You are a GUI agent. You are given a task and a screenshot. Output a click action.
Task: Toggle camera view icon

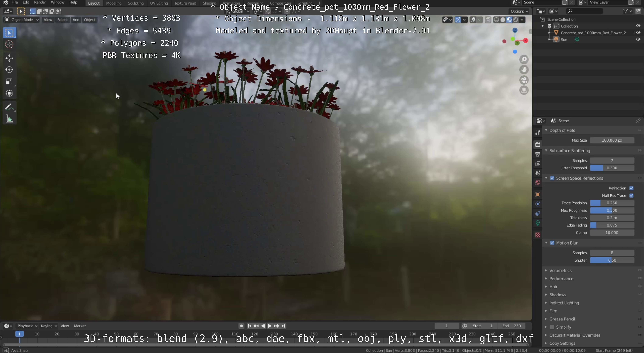pos(524,80)
